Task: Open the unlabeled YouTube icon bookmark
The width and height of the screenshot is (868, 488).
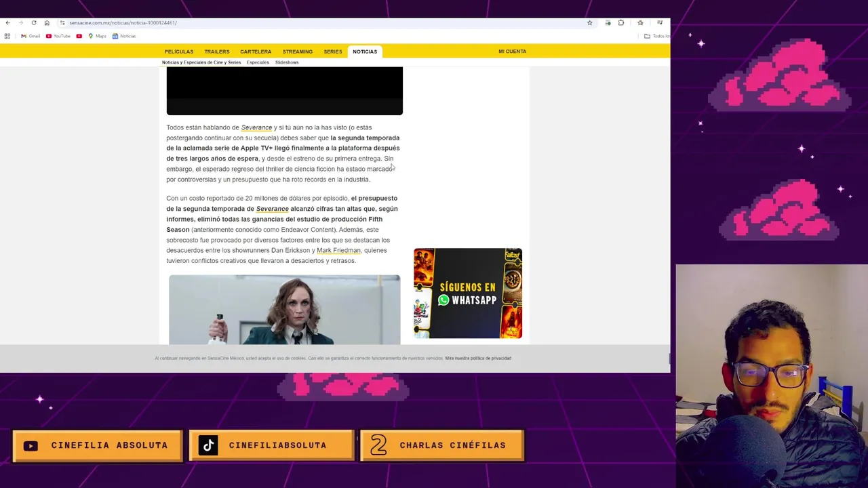Action: [79, 36]
